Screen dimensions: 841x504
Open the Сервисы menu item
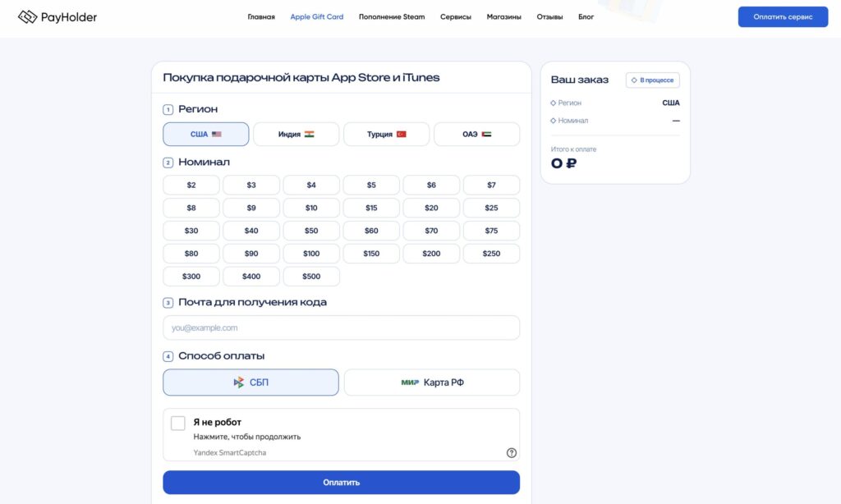(456, 16)
